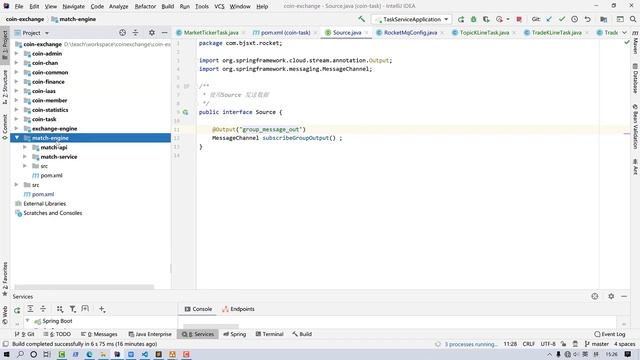Open the Database side panel

coord(635,78)
